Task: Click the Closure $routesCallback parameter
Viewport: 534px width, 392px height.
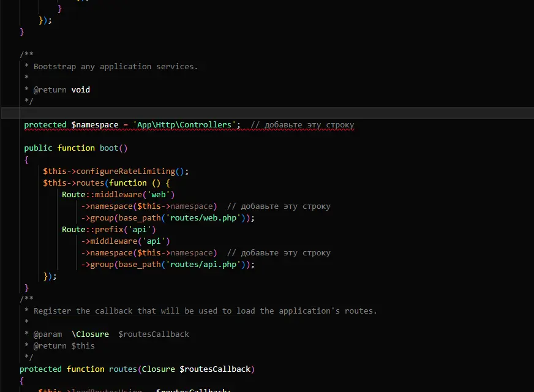Action: point(196,369)
